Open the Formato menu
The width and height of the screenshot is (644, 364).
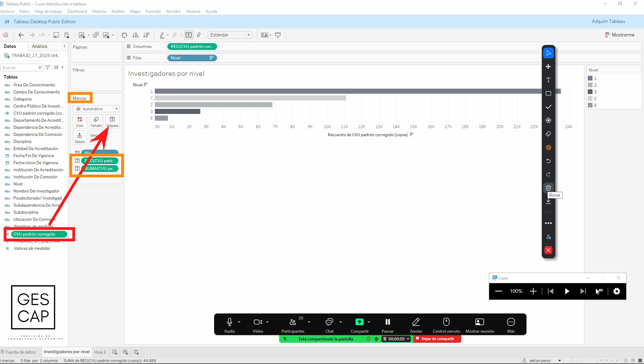153,11
